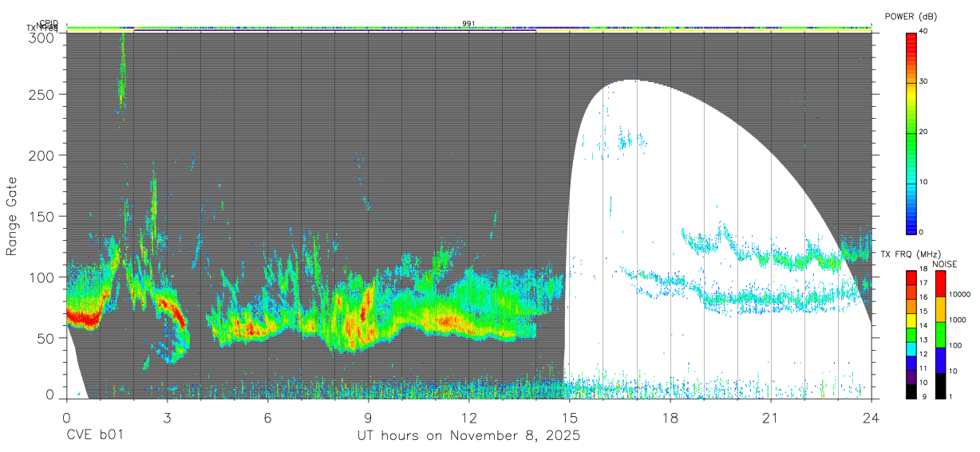The height and width of the screenshot is (452, 980).
Task: Click the "Range Gate" y-axis title
Action: pos(12,216)
